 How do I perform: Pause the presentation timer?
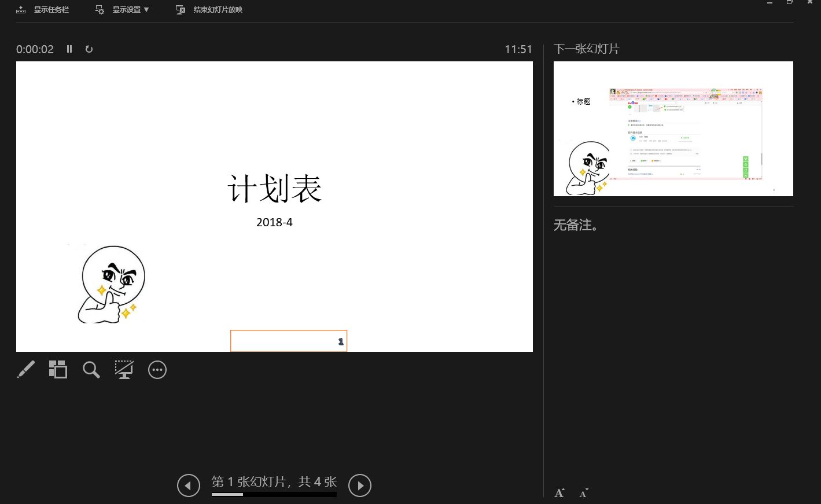click(69, 49)
